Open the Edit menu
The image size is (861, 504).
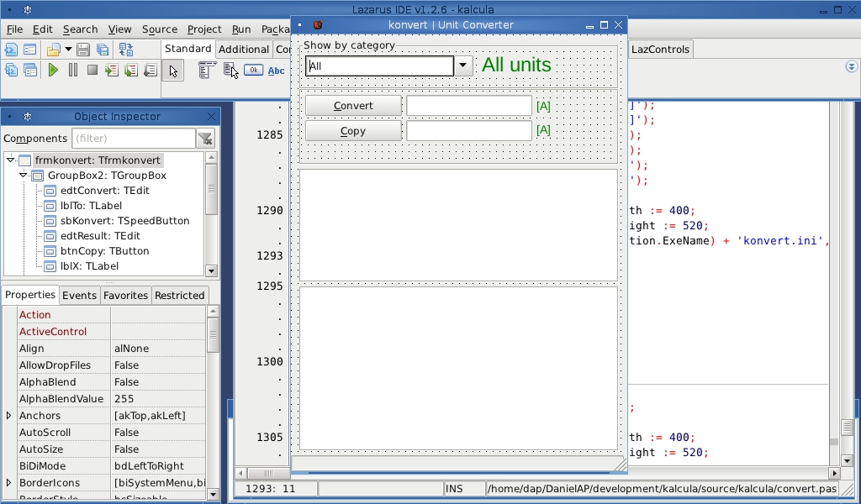click(x=42, y=29)
